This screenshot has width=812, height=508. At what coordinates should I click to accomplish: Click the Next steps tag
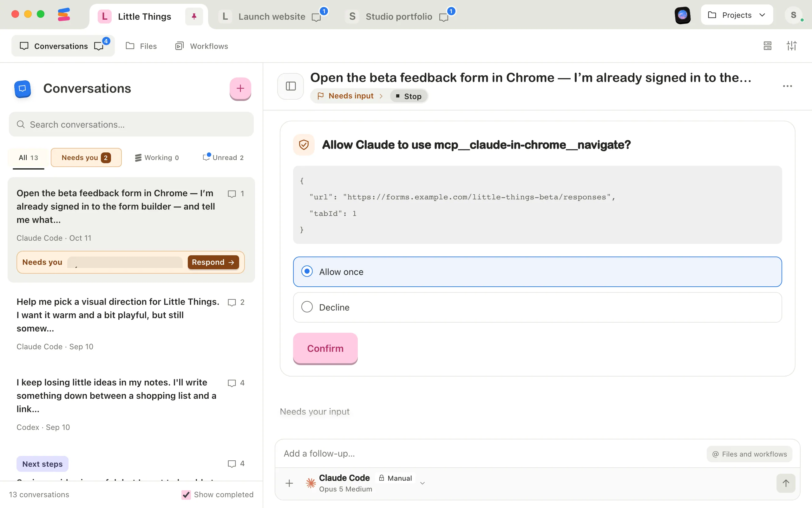[x=43, y=464]
